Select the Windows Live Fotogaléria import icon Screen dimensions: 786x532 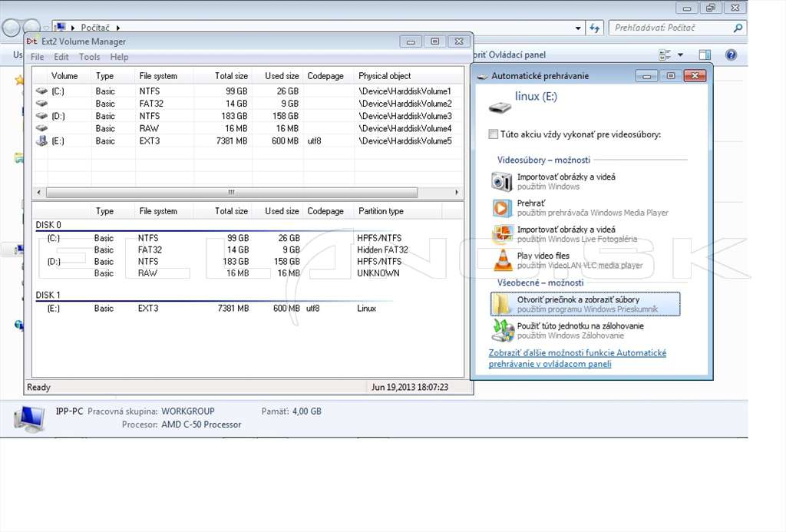(x=502, y=234)
